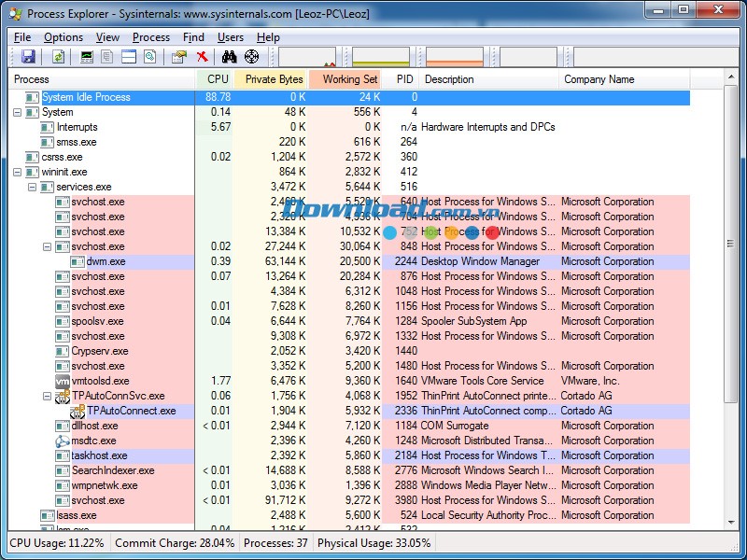The width and height of the screenshot is (747, 560).
Task: Kill the selected process with the red X
Action: (x=202, y=56)
